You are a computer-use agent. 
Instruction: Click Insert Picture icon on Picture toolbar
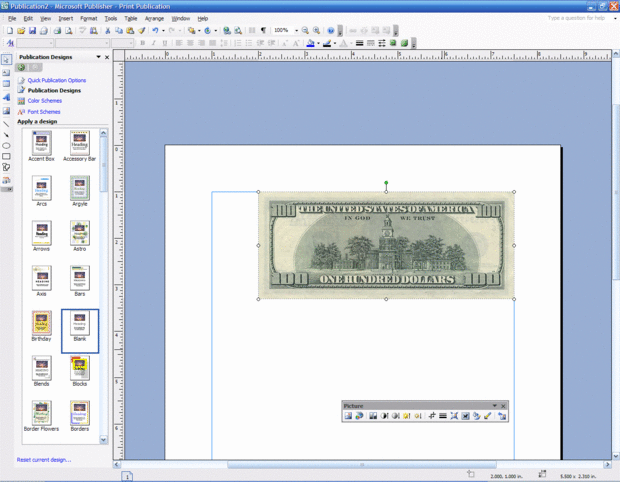(348, 416)
